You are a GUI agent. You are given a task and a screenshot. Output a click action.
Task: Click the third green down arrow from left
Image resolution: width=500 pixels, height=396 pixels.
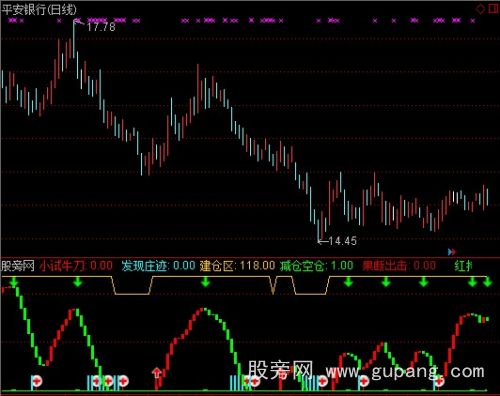[206, 282]
